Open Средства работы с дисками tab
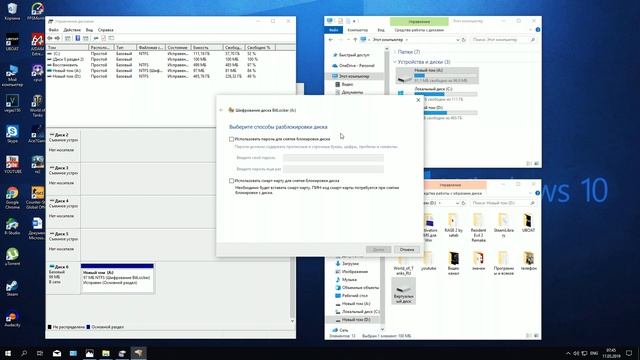Viewport: 640px width, 360px height. [419, 30]
